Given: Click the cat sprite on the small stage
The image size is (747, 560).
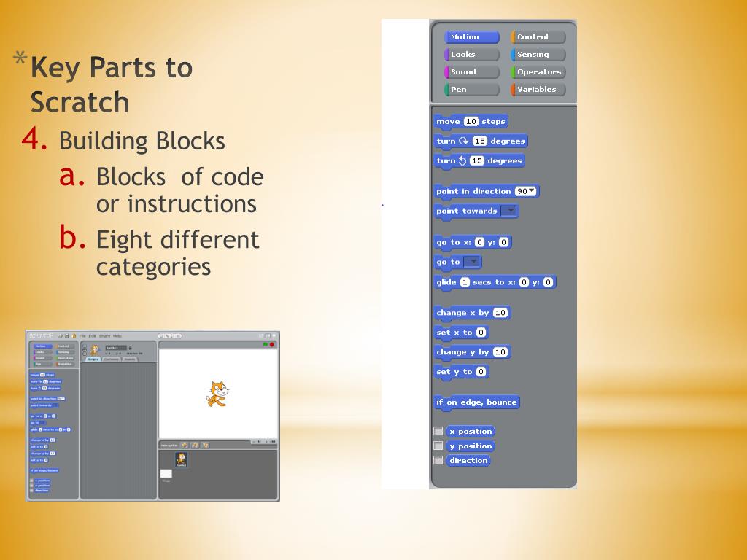Looking at the screenshot, I should (217, 393).
